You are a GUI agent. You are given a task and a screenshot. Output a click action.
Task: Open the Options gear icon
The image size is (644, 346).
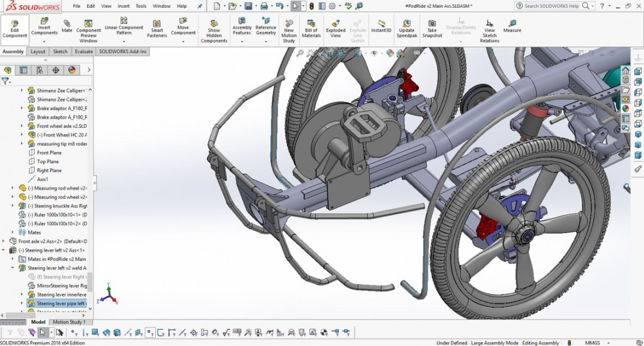(x=332, y=6)
